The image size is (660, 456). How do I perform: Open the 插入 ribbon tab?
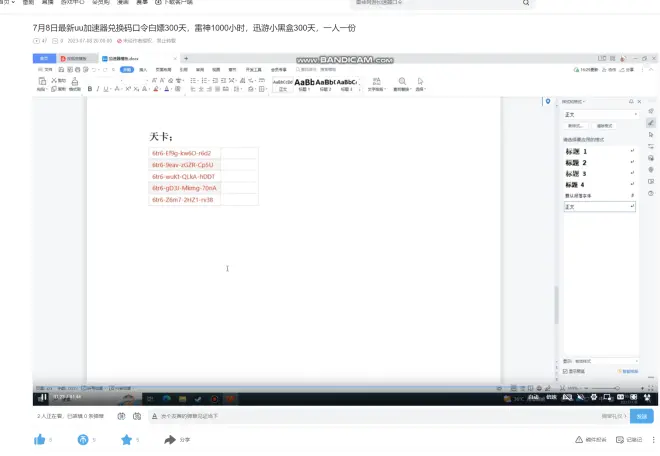(144, 70)
